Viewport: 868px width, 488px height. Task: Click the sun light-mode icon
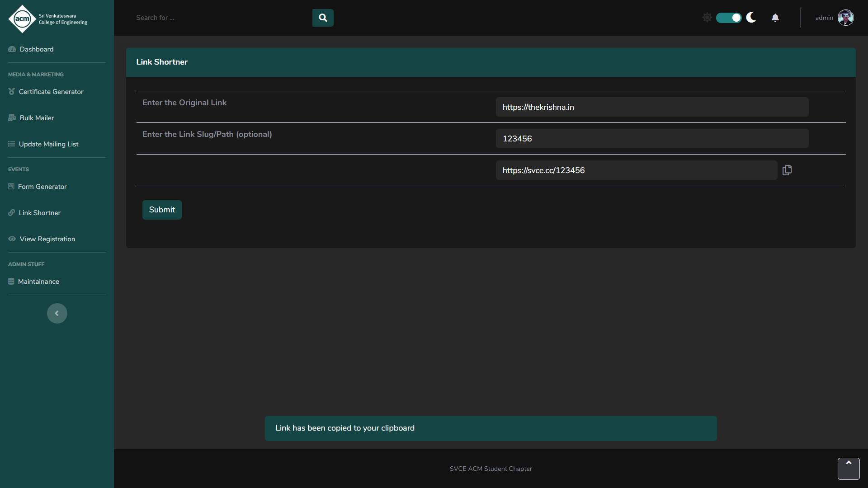[707, 18]
